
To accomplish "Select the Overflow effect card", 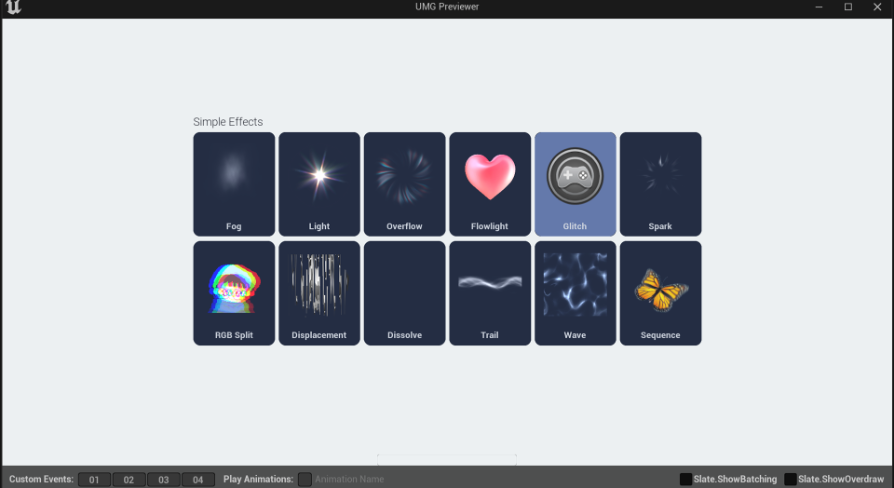I will [x=404, y=184].
